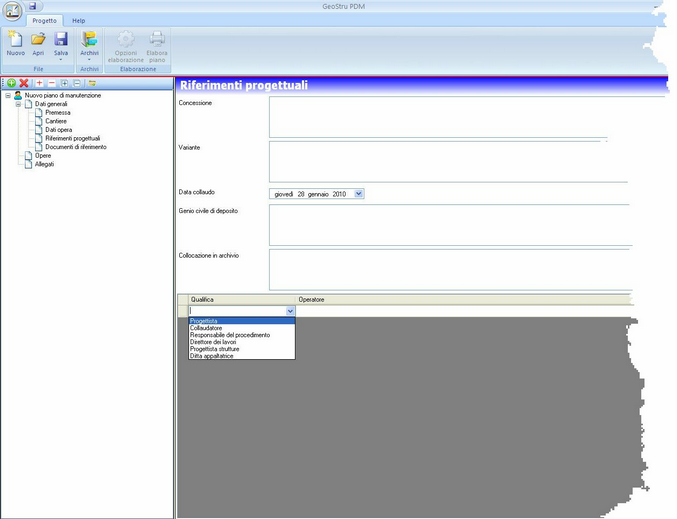The width and height of the screenshot is (677, 519).
Task: Open the Data collaudo date picker dropdown
Action: pos(358,194)
